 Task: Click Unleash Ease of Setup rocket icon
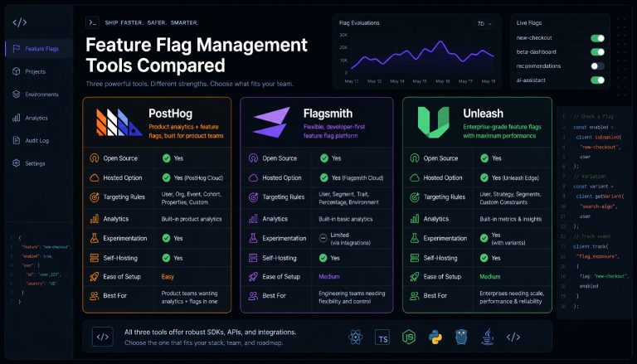tap(415, 277)
